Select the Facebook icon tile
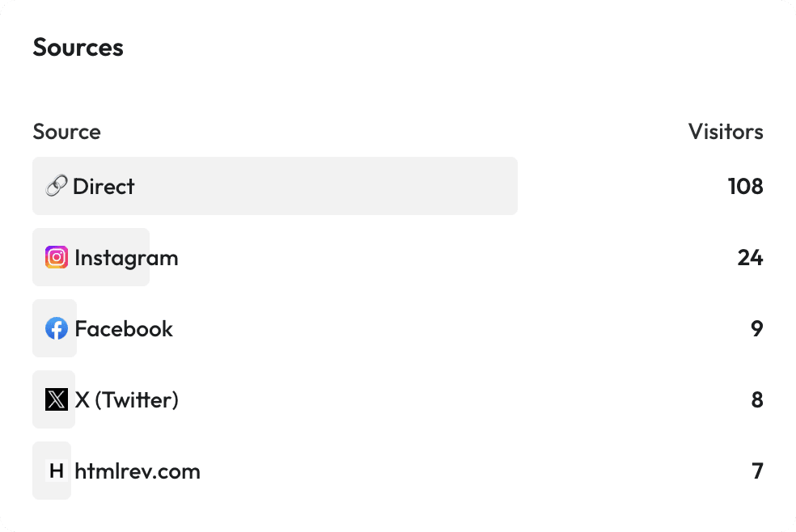The height and width of the screenshot is (532, 796). point(55,328)
